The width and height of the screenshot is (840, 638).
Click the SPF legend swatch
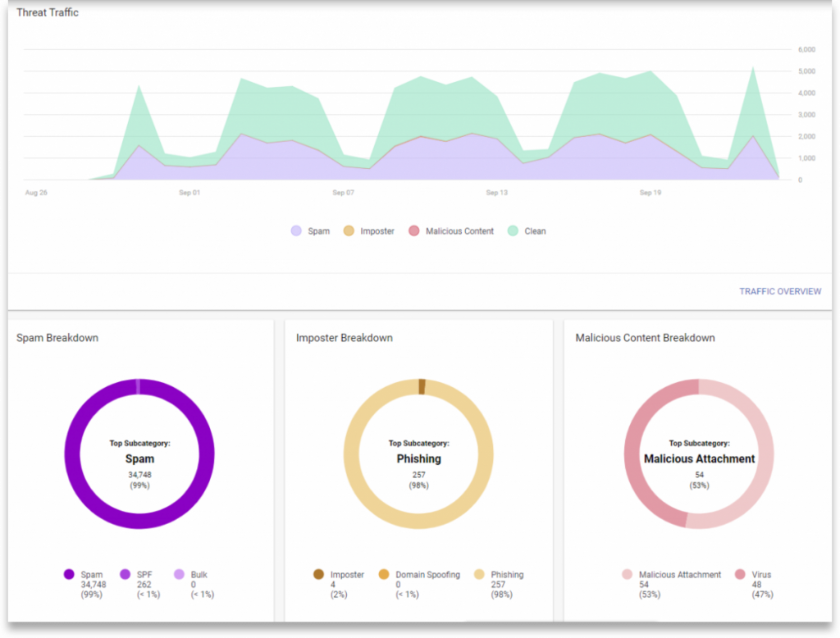point(125,574)
